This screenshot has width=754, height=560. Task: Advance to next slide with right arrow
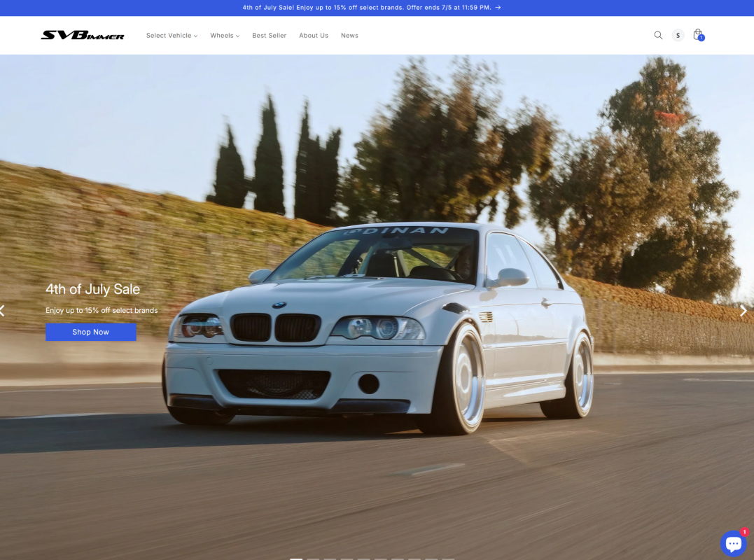click(743, 311)
